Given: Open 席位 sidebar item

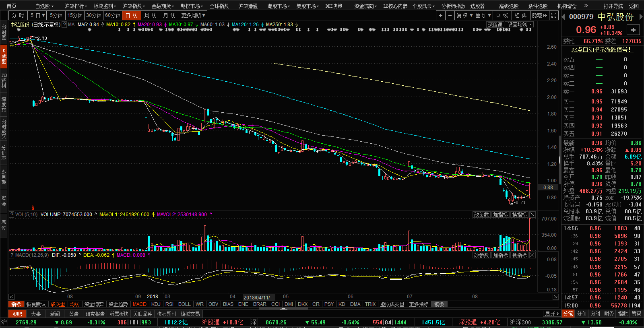Looking at the screenshot, I should click(4, 225).
